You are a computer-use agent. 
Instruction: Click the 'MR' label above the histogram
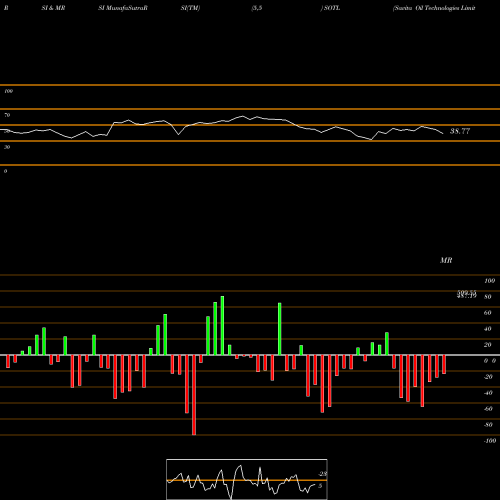[446, 260]
